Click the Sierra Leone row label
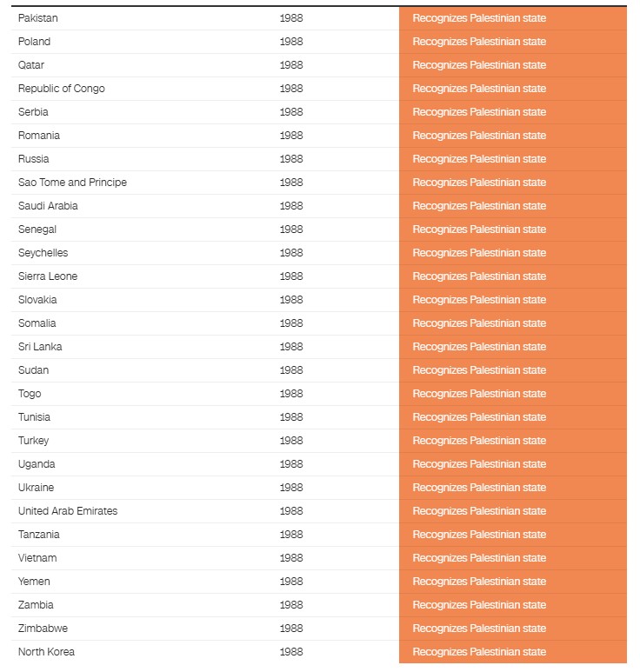The image size is (640, 672). [x=48, y=276]
